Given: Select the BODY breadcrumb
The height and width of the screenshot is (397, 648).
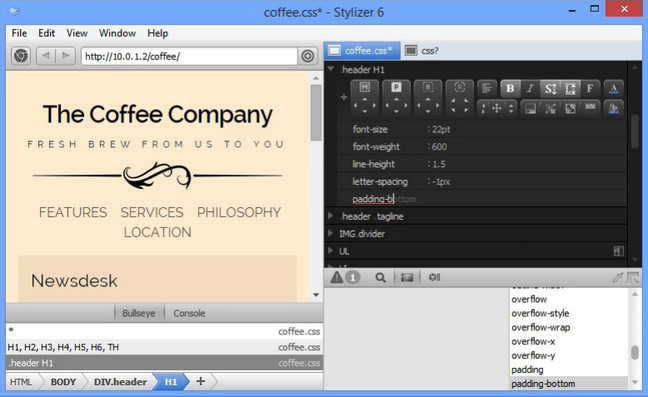Looking at the screenshot, I should tap(63, 382).
